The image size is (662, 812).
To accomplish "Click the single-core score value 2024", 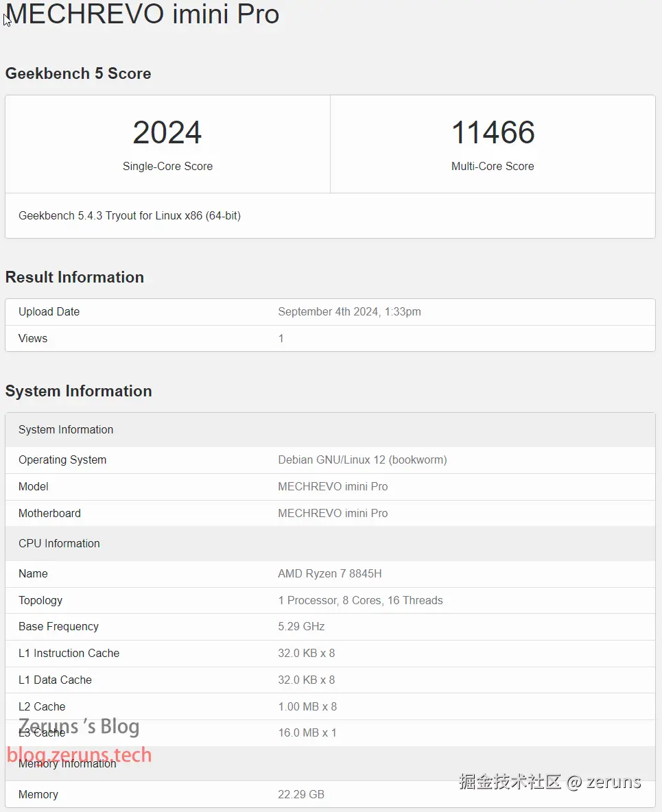I will (x=167, y=132).
